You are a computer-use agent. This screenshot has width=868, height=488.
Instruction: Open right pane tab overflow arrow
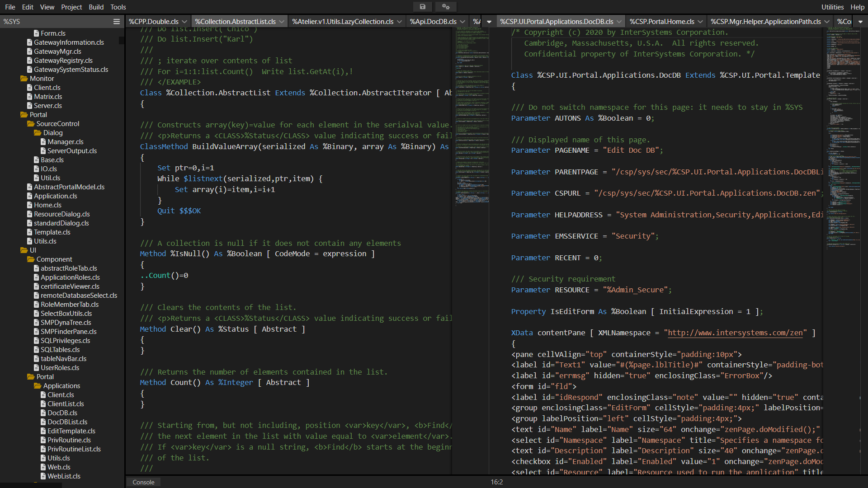pyautogui.click(x=860, y=22)
